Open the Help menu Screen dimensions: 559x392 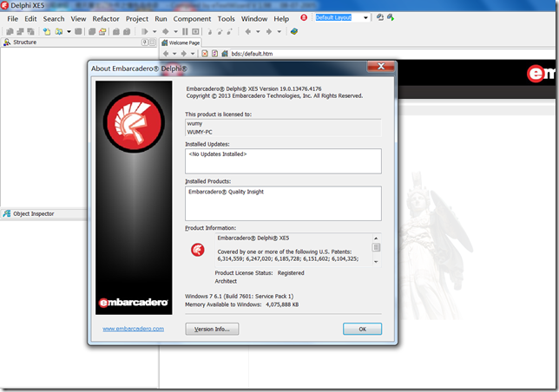281,19
